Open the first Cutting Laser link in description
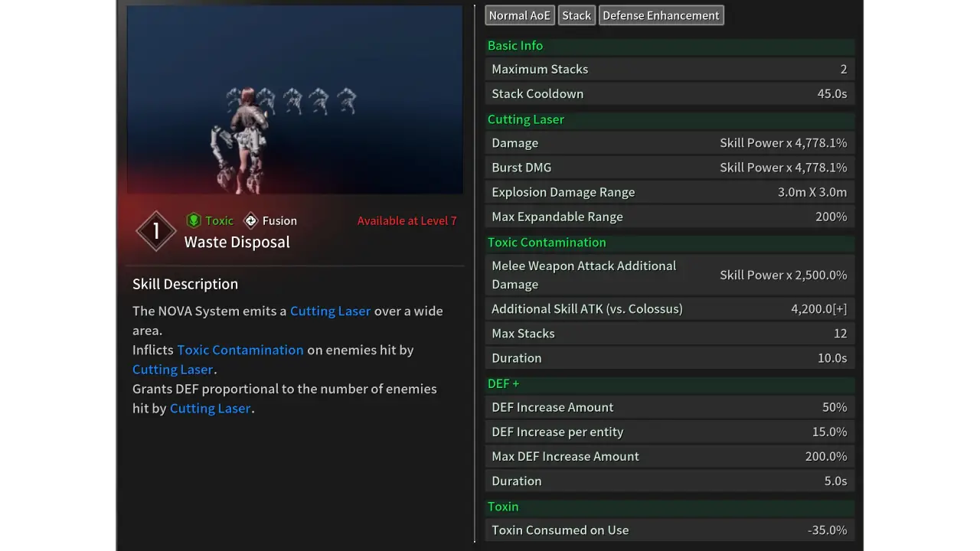 (x=330, y=311)
